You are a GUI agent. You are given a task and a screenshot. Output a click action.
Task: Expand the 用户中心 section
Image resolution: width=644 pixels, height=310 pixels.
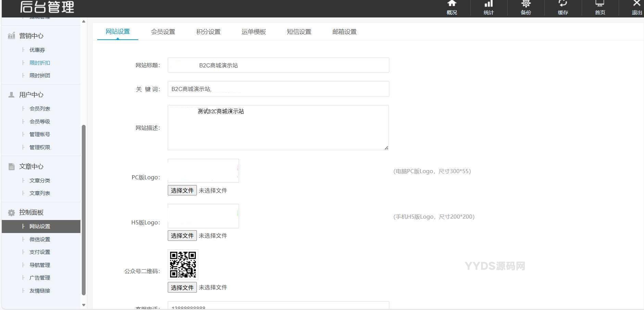click(31, 94)
